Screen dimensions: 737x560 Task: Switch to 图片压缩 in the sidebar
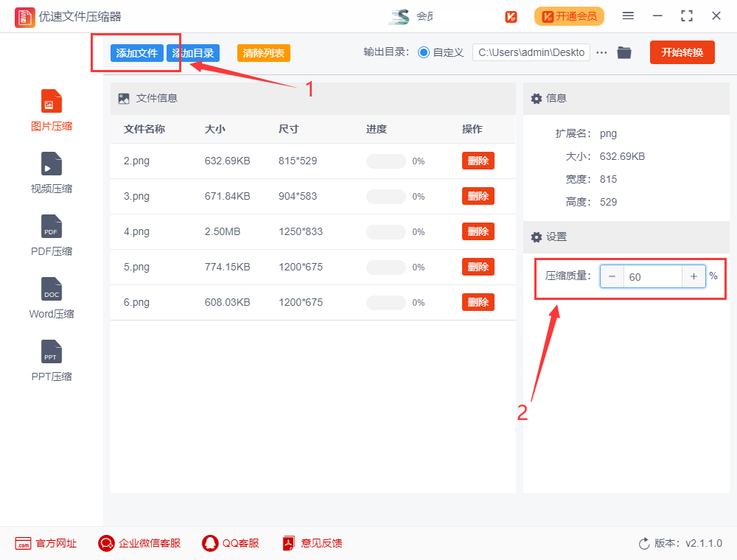(x=51, y=111)
